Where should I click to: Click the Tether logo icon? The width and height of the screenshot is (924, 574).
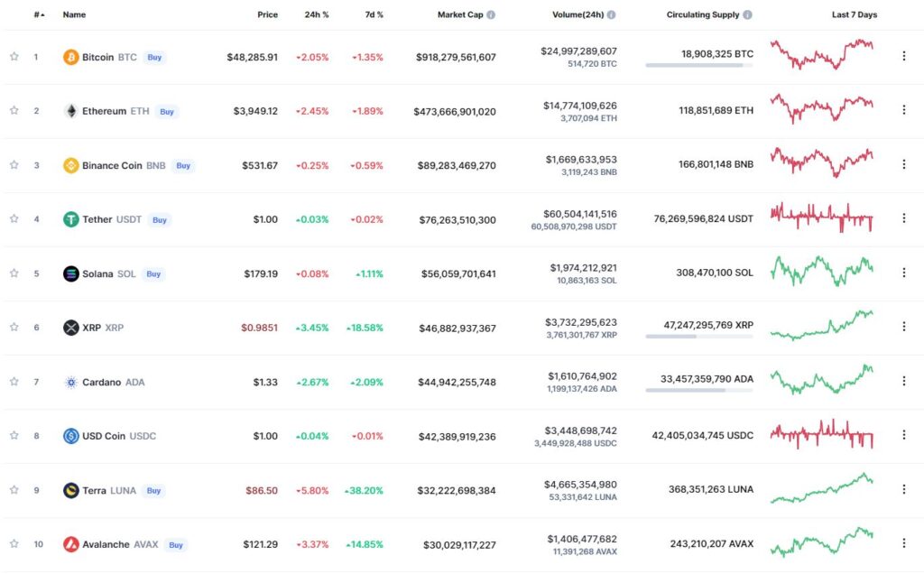click(70, 220)
